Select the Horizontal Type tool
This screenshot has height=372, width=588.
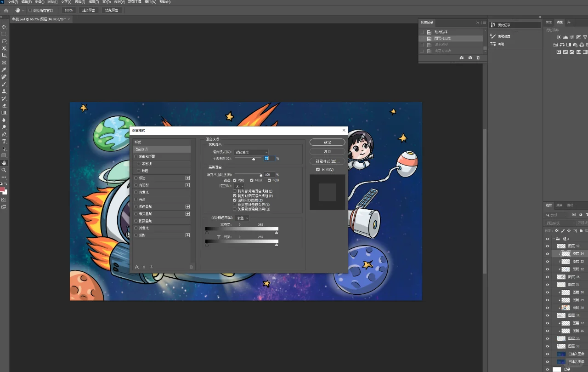(x=4, y=141)
